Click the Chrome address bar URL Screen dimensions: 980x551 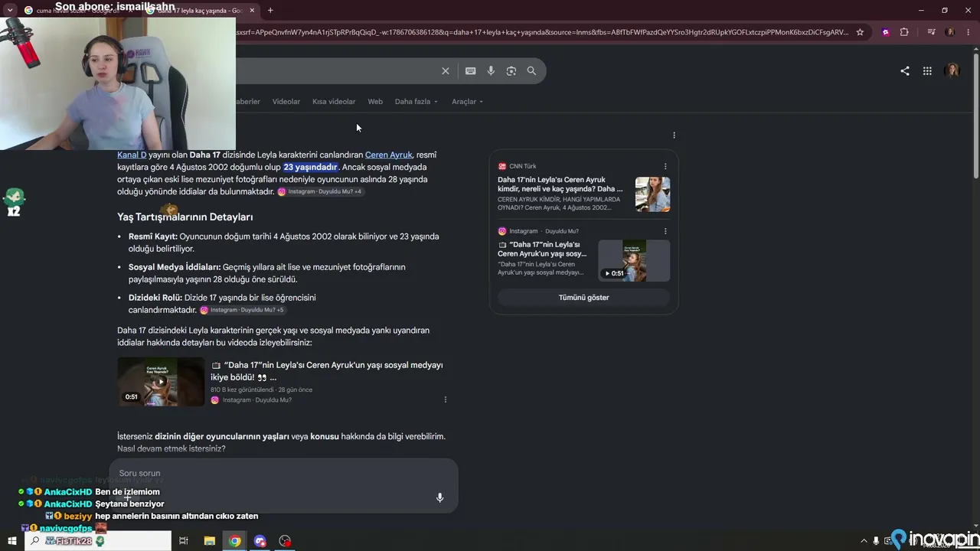click(x=541, y=32)
